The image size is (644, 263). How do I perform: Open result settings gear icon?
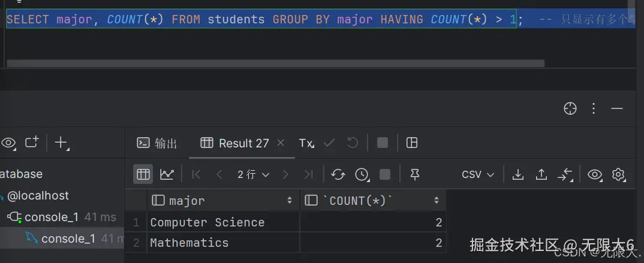pyautogui.click(x=618, y=174)
